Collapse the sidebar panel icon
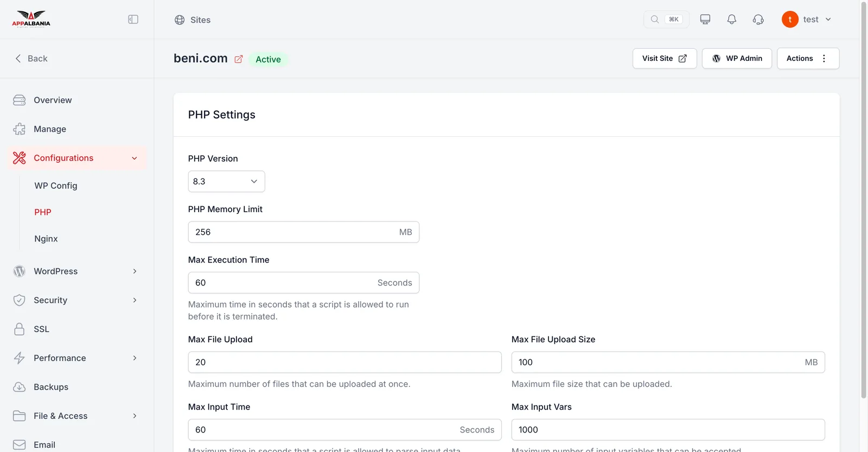 tap(133, 20)
